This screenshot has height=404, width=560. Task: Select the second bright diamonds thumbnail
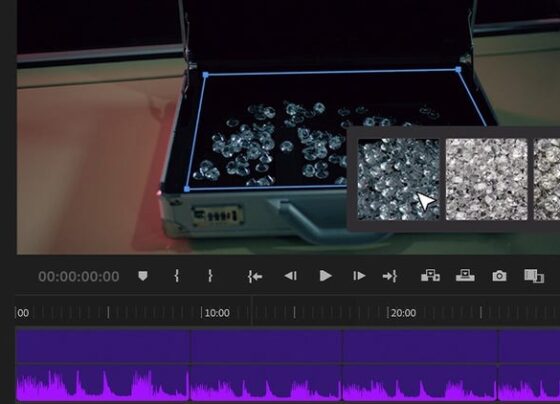pyautogui.click(x=486, y=179)
